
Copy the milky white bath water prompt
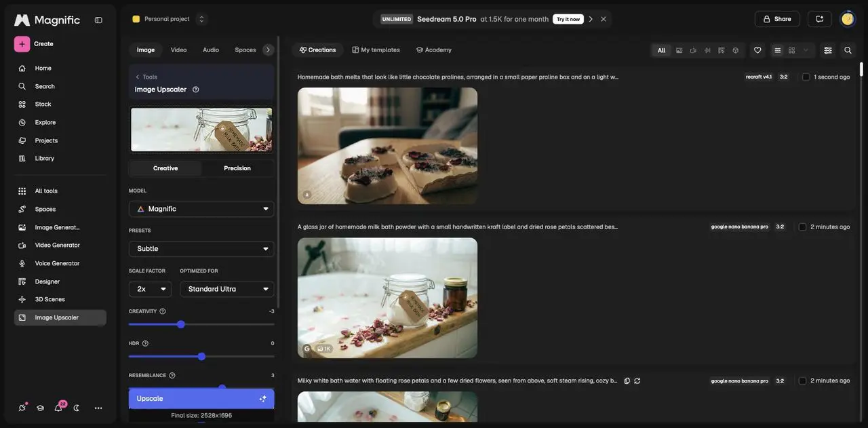(627, 381)
